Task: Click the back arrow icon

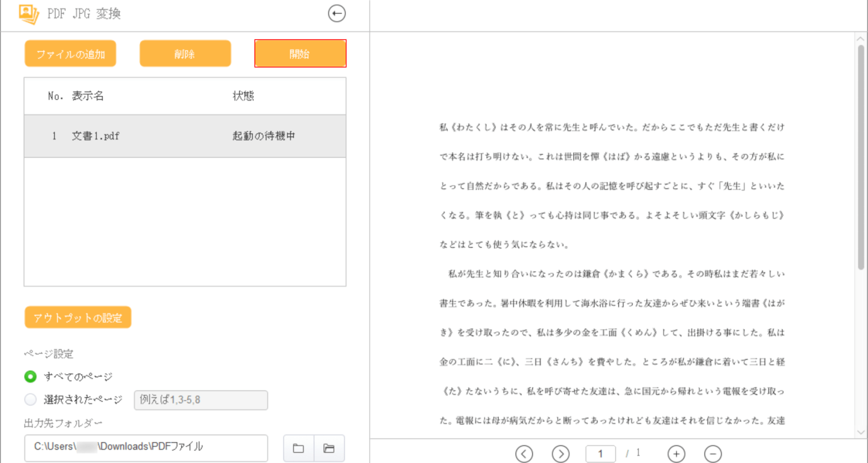Action: (337, 13)
